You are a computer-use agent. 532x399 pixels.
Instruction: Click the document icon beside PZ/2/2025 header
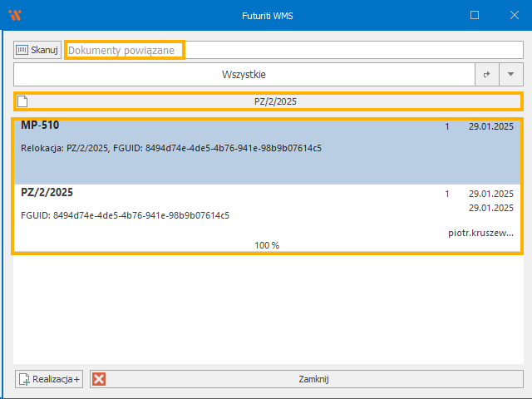[23, 101]
